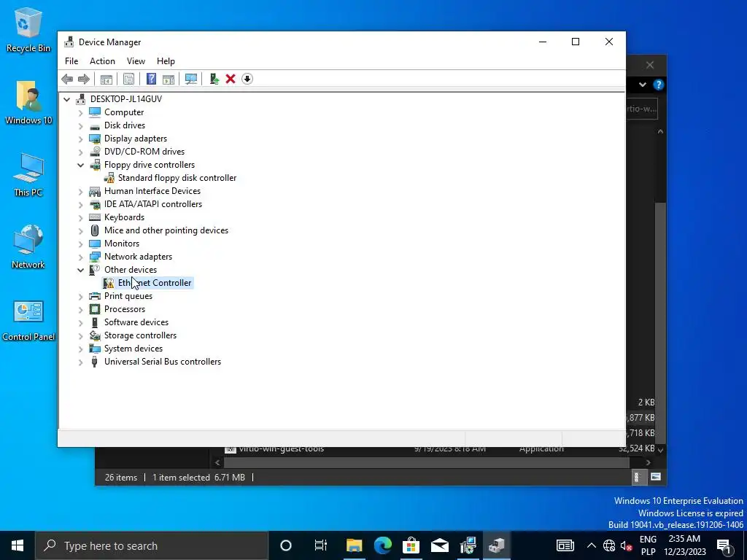Select the Ethernet Controller device
Viewport: 747px width, 560px height.
pos(155,283)
